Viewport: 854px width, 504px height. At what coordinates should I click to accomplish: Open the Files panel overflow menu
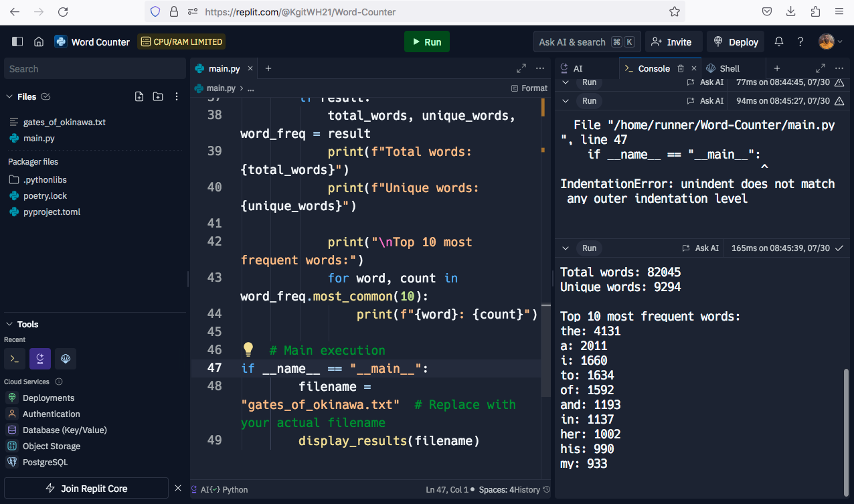[176, 96]
